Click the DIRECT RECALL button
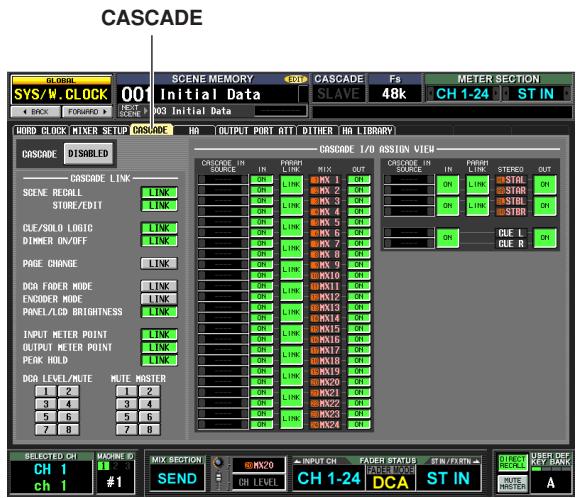 point(512,462)
